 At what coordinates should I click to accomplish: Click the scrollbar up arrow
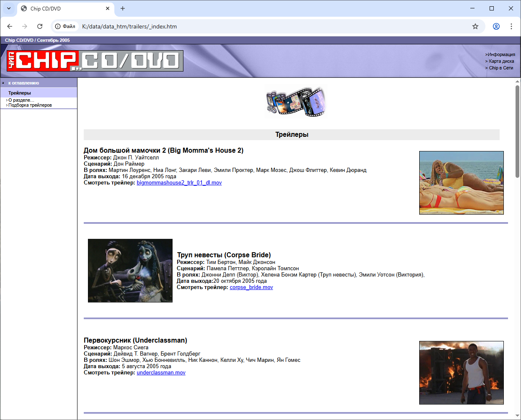tap(518, 82)
